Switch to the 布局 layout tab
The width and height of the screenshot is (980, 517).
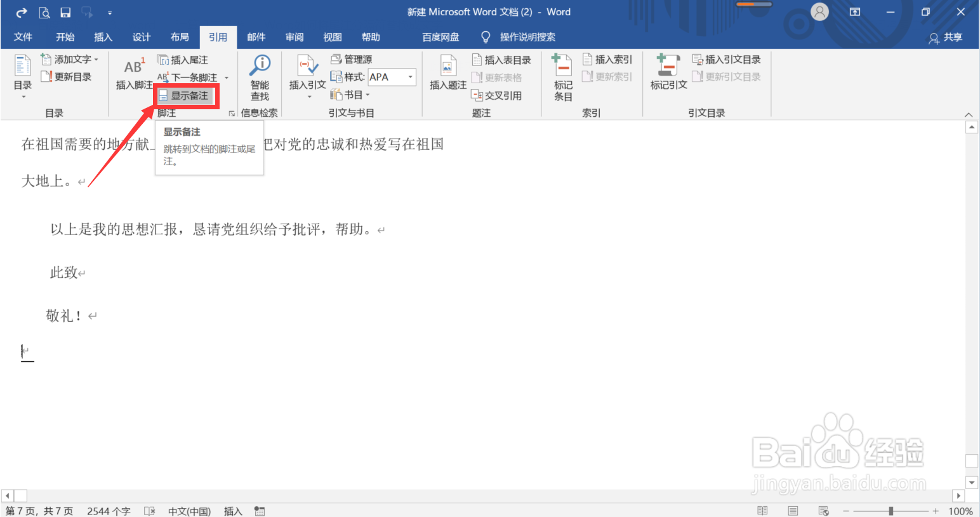(x=180, y=37)
